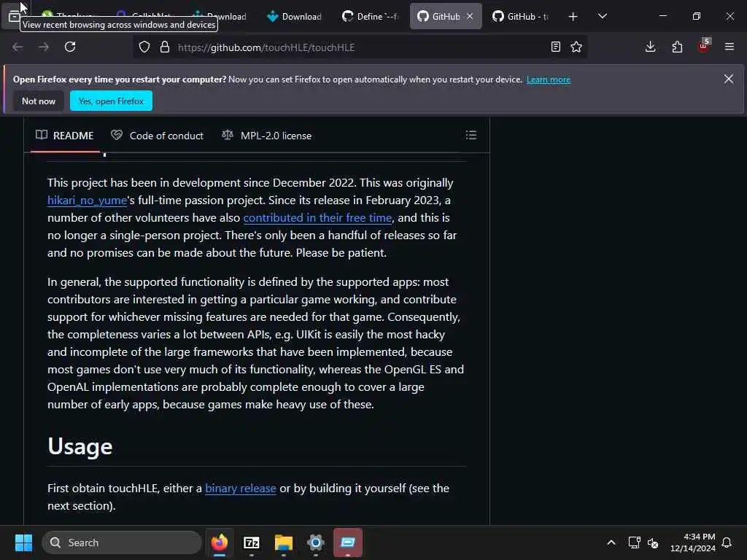747x560 pixels.
Task: Toggle reader view in the address bar
Action: 555,47
